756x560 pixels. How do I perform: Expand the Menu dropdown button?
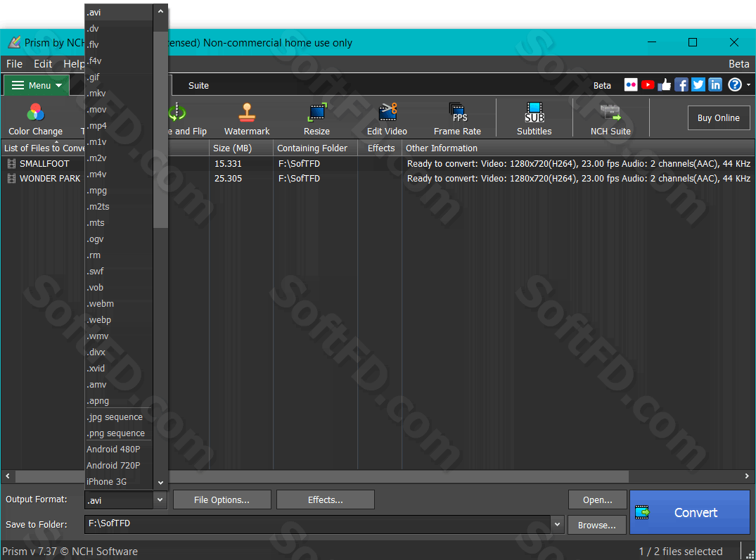point(37,85)
